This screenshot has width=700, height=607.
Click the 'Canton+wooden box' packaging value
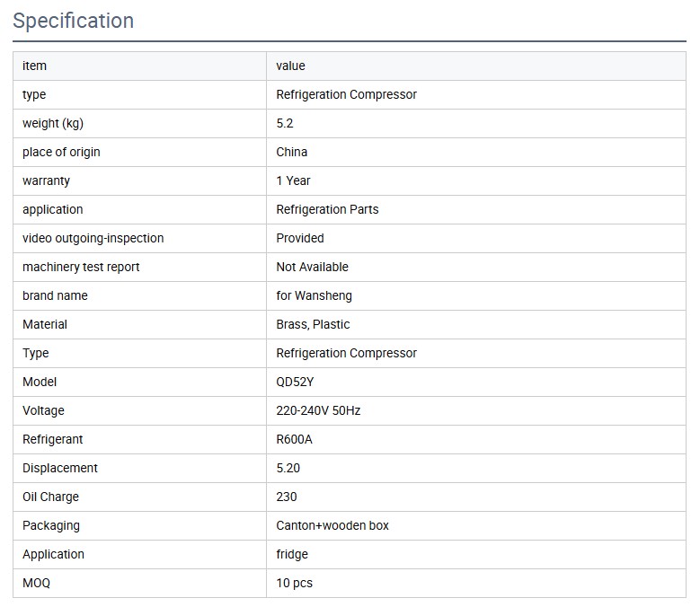[x=332, y=525]
